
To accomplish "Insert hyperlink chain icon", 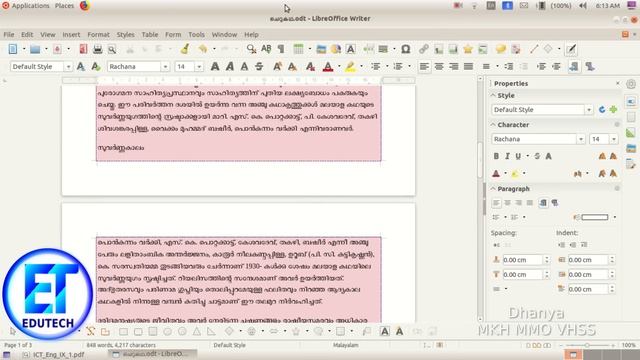I will tap(424, 49).
